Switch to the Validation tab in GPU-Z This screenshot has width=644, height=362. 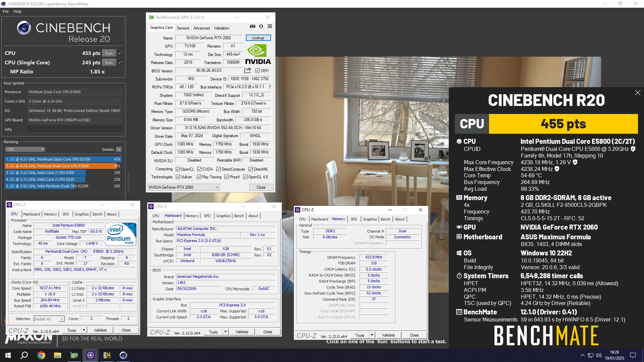pyautogui.click(x=221, y=28)
